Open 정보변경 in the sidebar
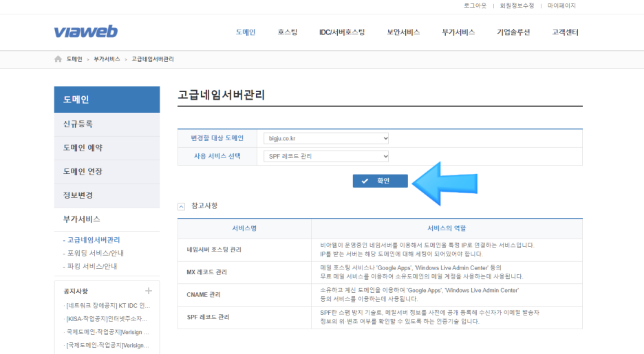Image resolution: width=644 pixels, height=354 pixels. (x=107, y=196)
